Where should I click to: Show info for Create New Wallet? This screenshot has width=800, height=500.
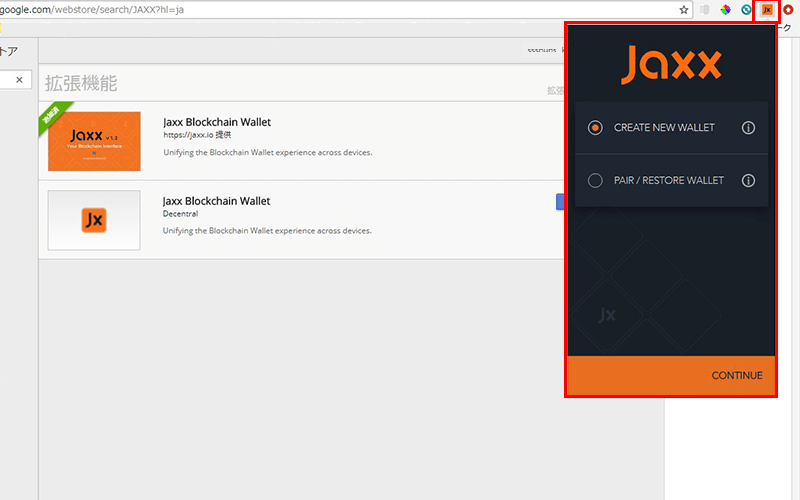point(748,128)
